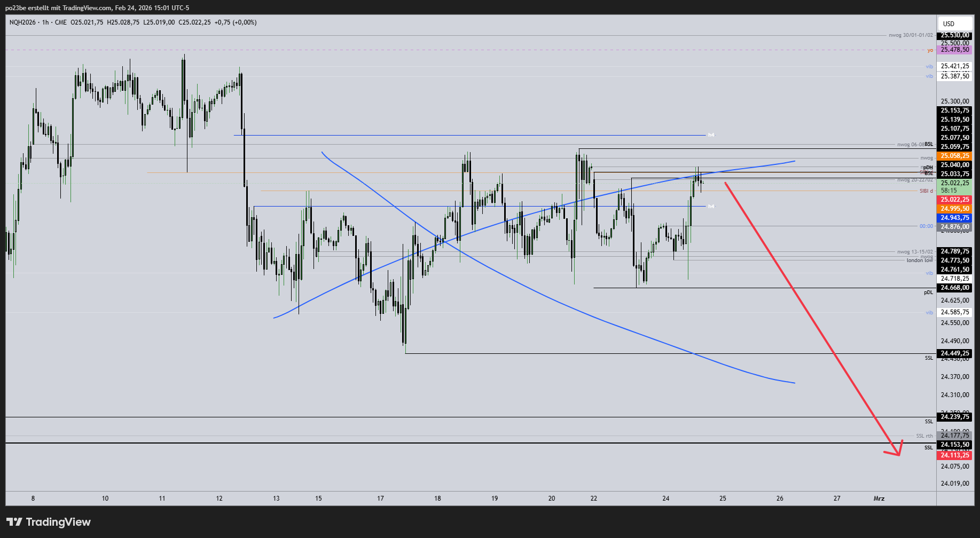This screenshot has height=538, width=980.
Task: Click the 58:15 candle countdown timer
Action: tap(948, 190)
